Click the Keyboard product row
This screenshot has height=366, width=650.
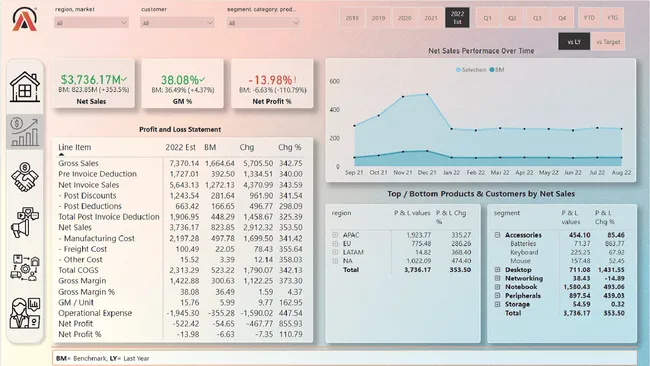(524, 252)
